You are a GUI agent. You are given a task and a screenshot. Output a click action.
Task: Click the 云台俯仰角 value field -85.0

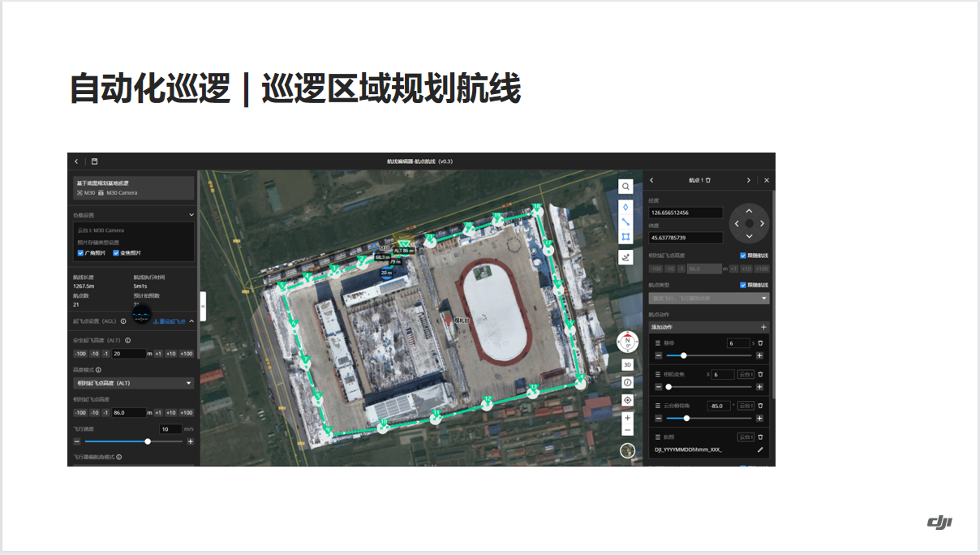pyautogui.click(x=719, y=406)
